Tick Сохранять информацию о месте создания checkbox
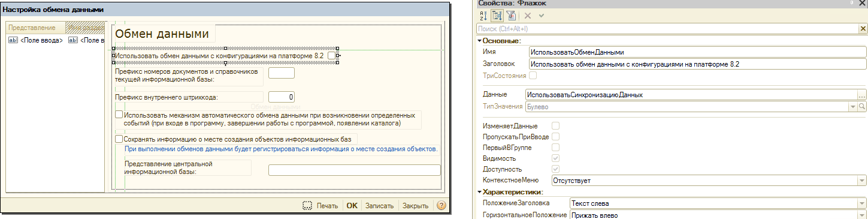This screenshot has width=868, height=219. pyautogui.click(x=119, y=139)
